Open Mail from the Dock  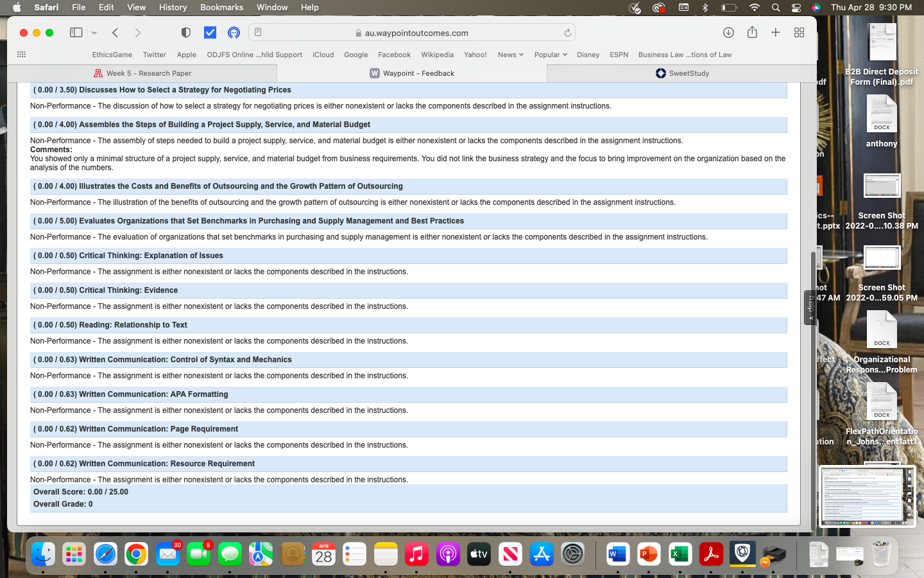pyautogui.click(x=167, y=554)
